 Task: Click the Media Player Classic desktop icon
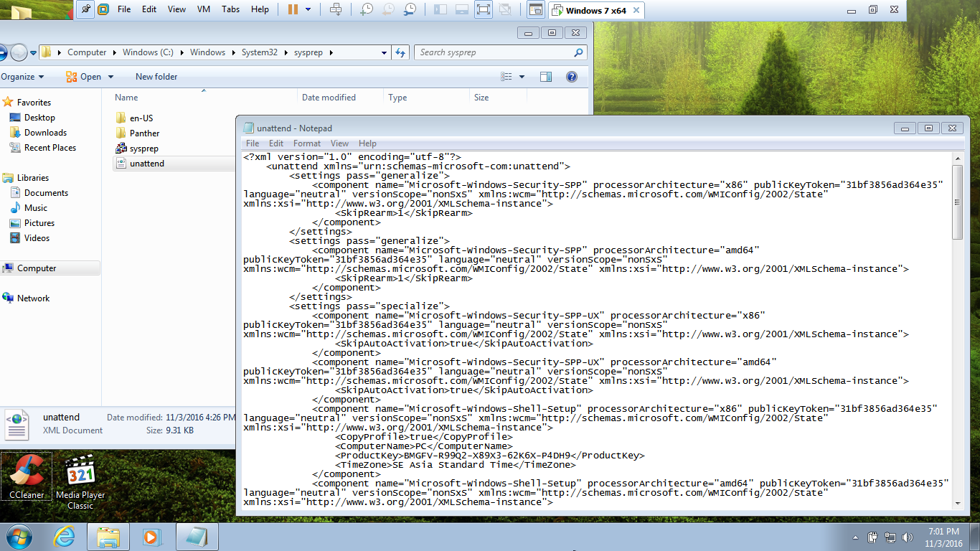[80, 482]
